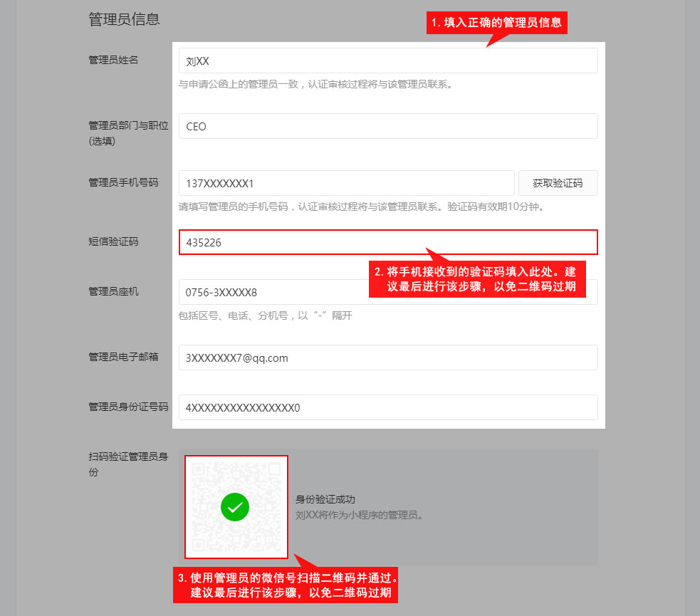
Task: Click the 短信验证码 label
Action: point(113,241)
